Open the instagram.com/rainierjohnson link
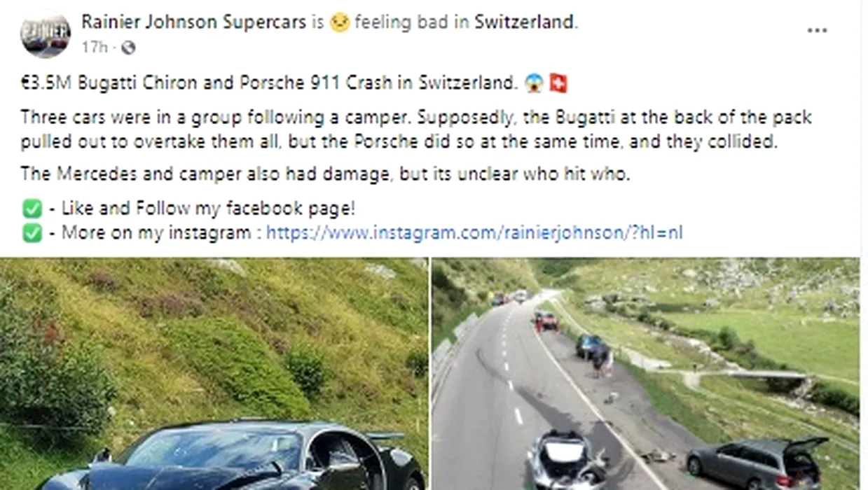 (x=474, y=232)
